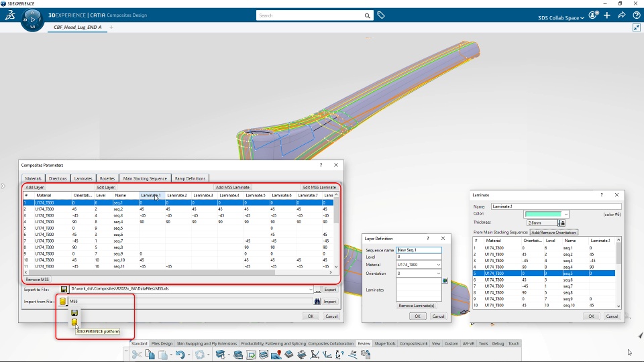
Task: Click the Paste icon in bottom toolbar
Action: (163, 354)
